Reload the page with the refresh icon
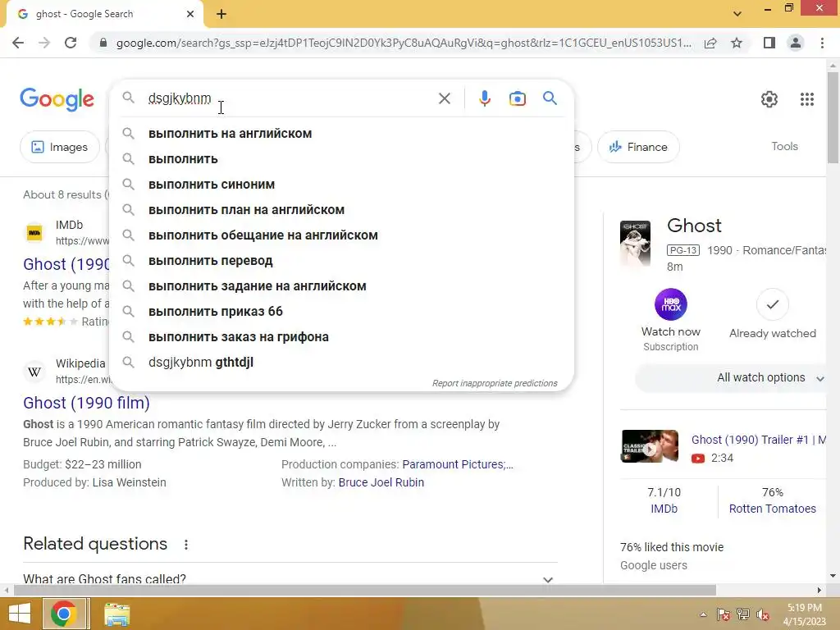840x630 pixels. pos(71,43)
